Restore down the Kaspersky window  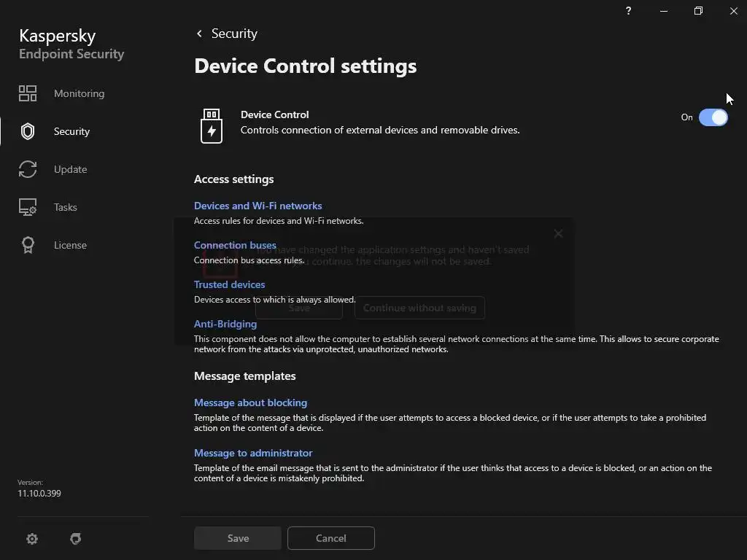pyautogui.click(x=698, y=10)
